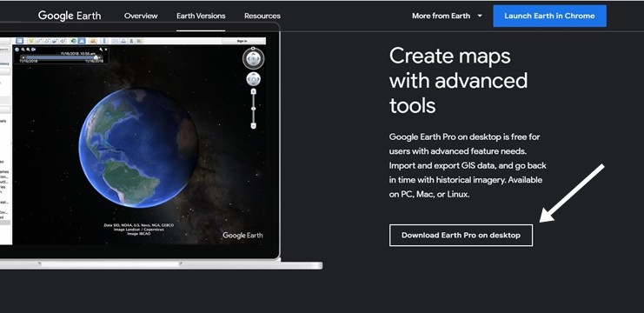Click the yellow Add Placemark pushpin icon

tap(31, 41)
